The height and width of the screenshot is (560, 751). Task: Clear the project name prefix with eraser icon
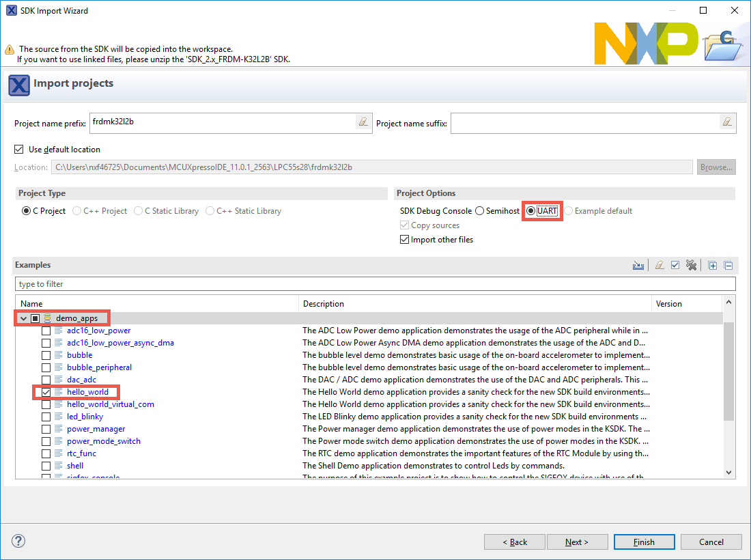363,123
